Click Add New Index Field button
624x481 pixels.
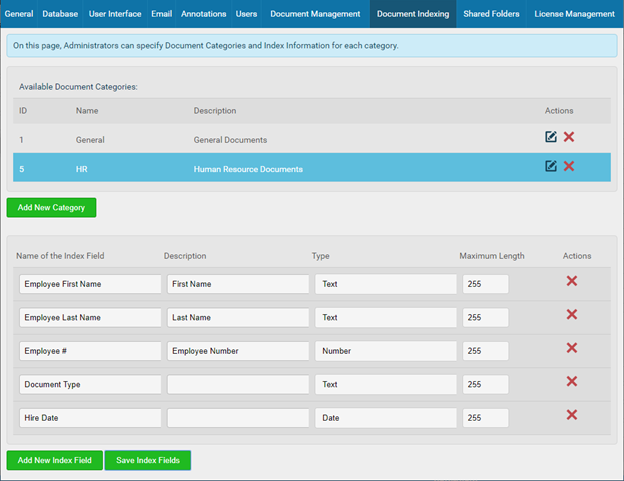pyautogui.click(x=55, y=460)
